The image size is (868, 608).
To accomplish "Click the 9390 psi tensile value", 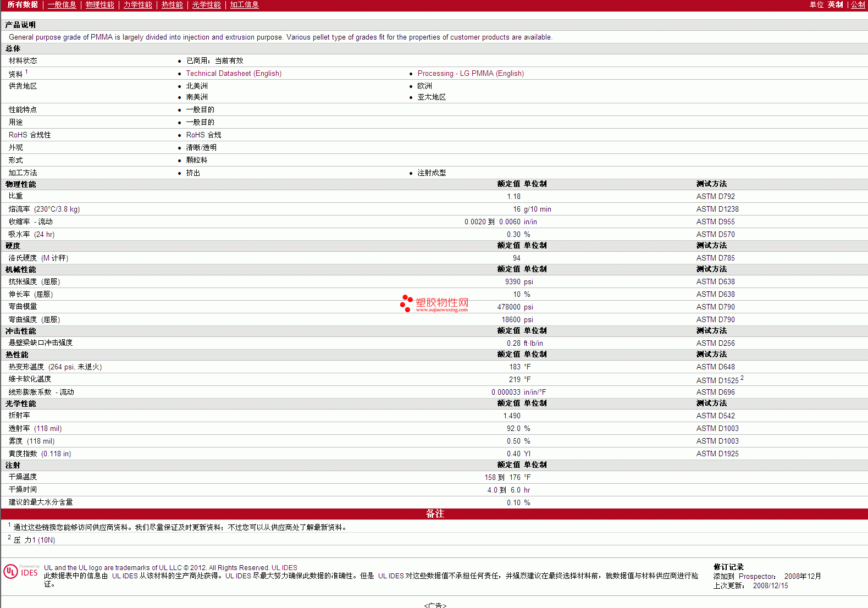I will coord(519,282).
